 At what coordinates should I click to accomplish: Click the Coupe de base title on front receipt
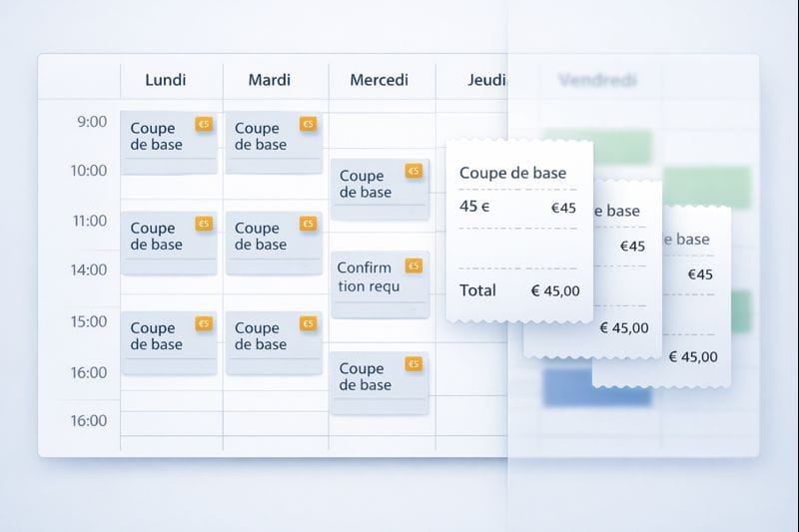[512, 173]
